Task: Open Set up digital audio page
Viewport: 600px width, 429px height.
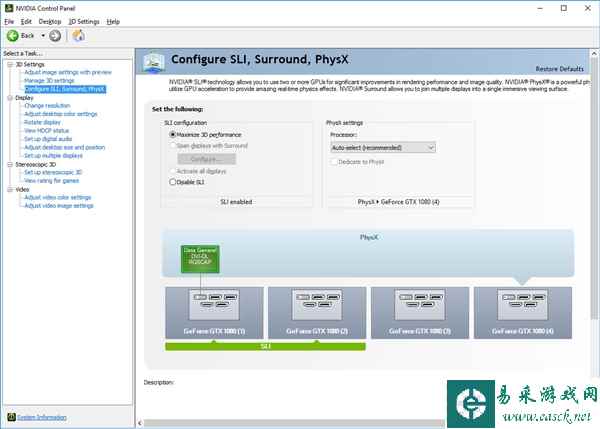Action: [x=48, y=139]
